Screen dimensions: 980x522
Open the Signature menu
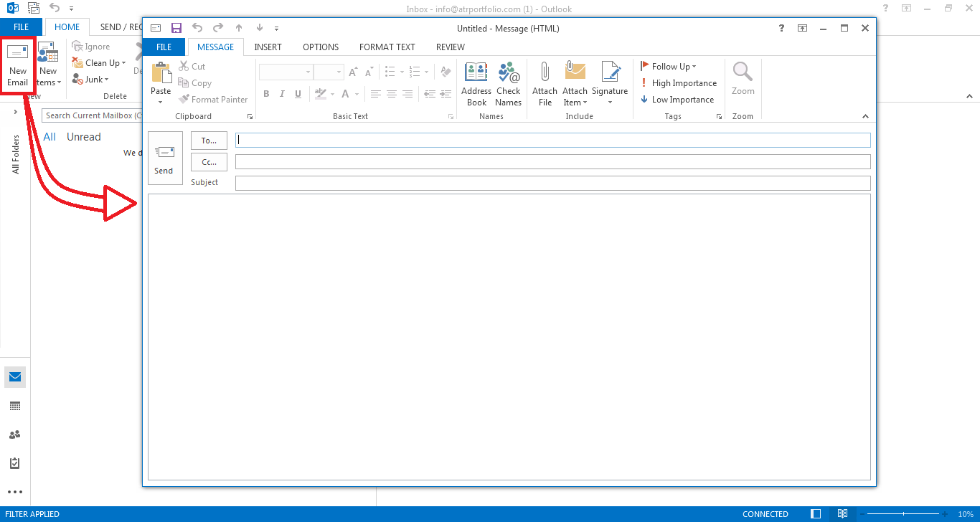click(x=610, y=84)
